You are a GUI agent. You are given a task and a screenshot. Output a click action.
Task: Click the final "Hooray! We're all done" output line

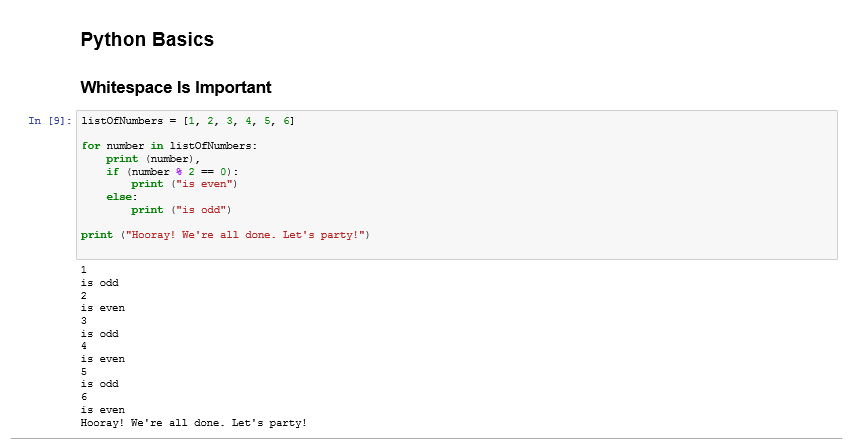(x=194, y=423)
